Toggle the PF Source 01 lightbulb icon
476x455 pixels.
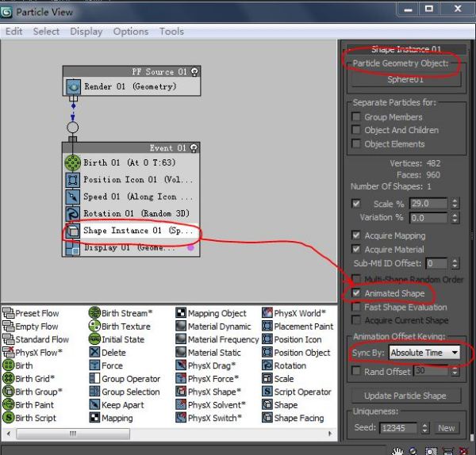coord(194,71)
